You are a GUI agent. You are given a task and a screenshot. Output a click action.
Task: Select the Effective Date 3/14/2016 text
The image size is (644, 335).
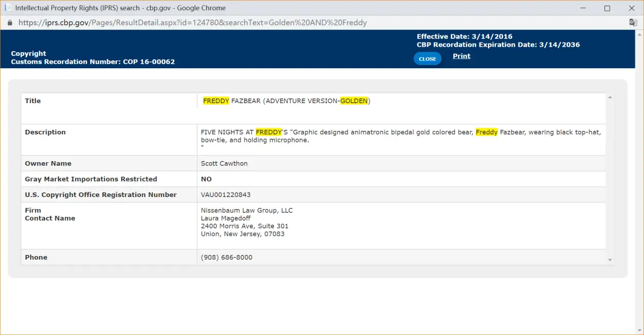click(x=465, y=36)
